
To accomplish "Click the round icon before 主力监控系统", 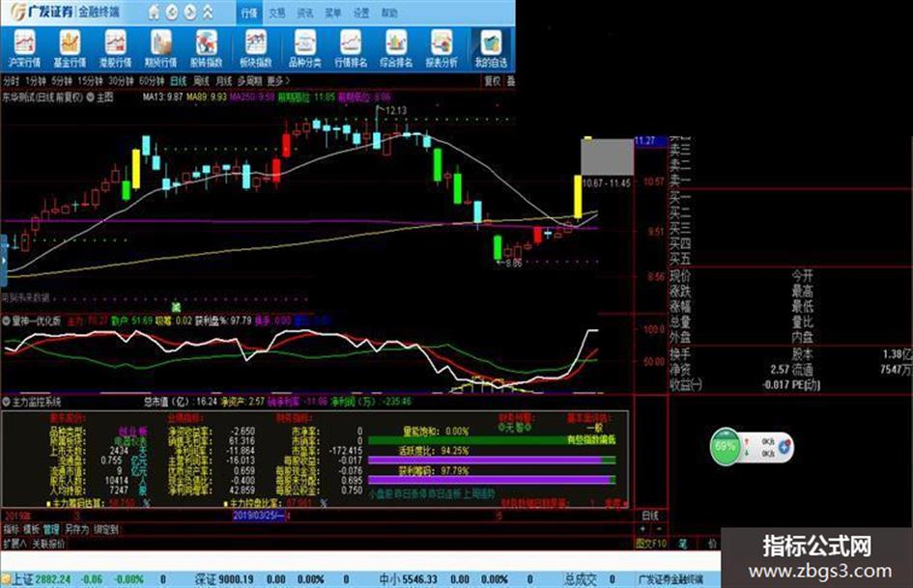I will [7, 402].
